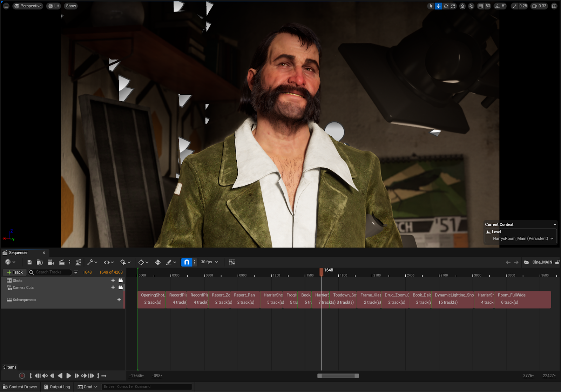This screenshot has width=561, height=392.
Task: Open the sequencer curve editor icon
Action: [232, 262]
